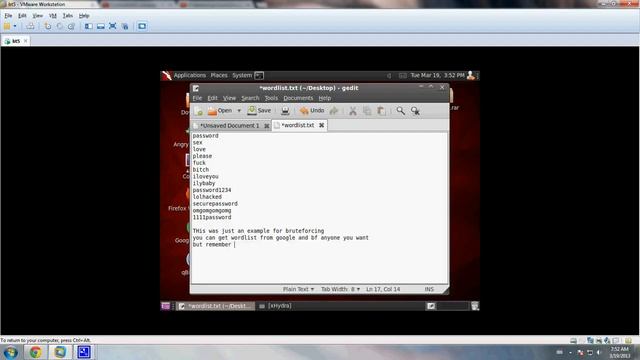Image resolution: width=640 pixels, height=360 pixels.
Task: Open the VMware Tabs menu
Action: click(68, 16)
